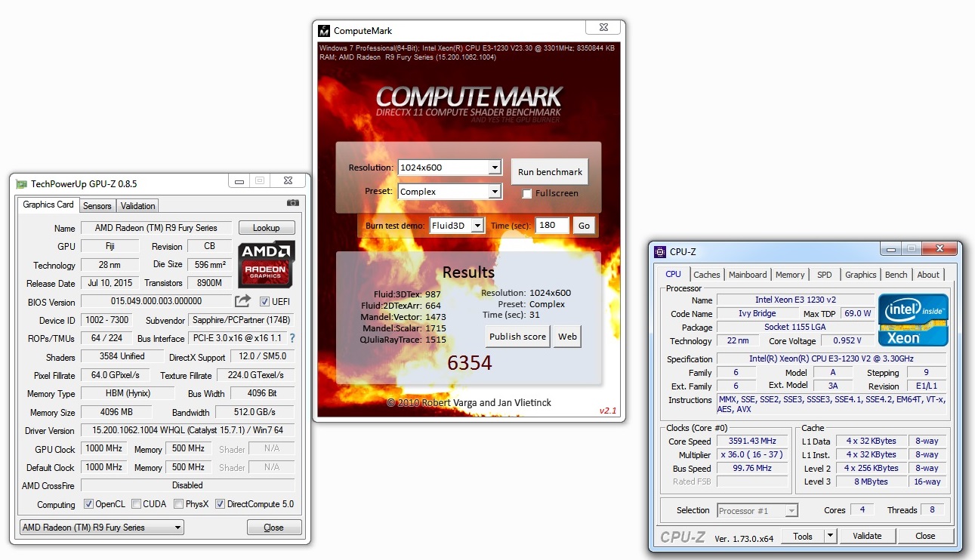
Task: Click the CPU-Z title bar app icon
Action: pos(660,252)
